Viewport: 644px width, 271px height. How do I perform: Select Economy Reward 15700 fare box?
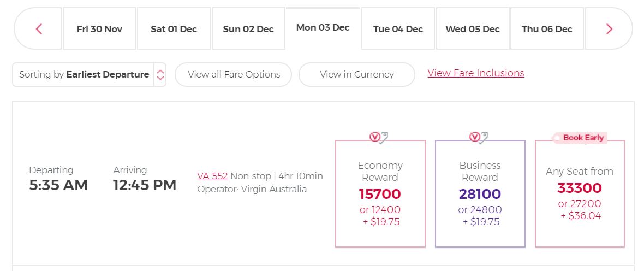coord(380,194)
